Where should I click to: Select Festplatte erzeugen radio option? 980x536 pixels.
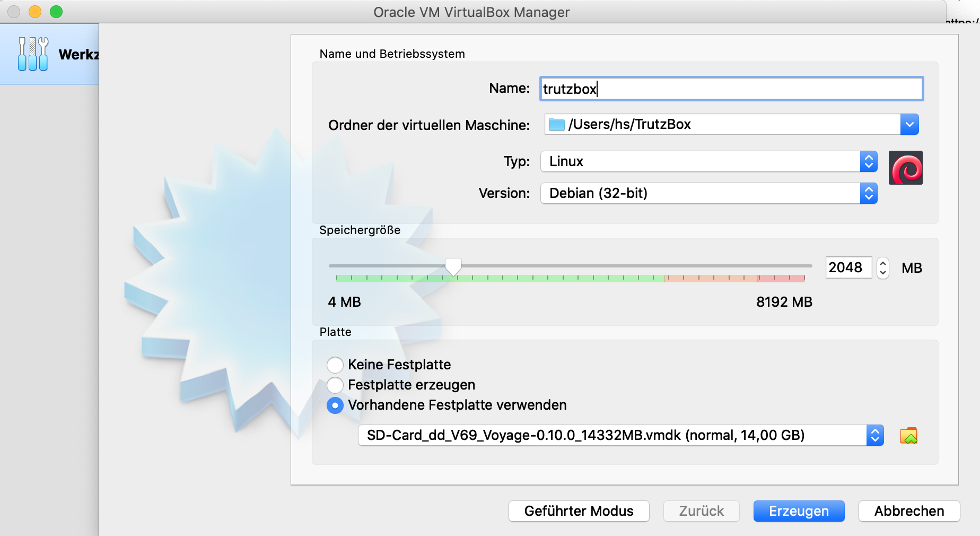[335, 385]
